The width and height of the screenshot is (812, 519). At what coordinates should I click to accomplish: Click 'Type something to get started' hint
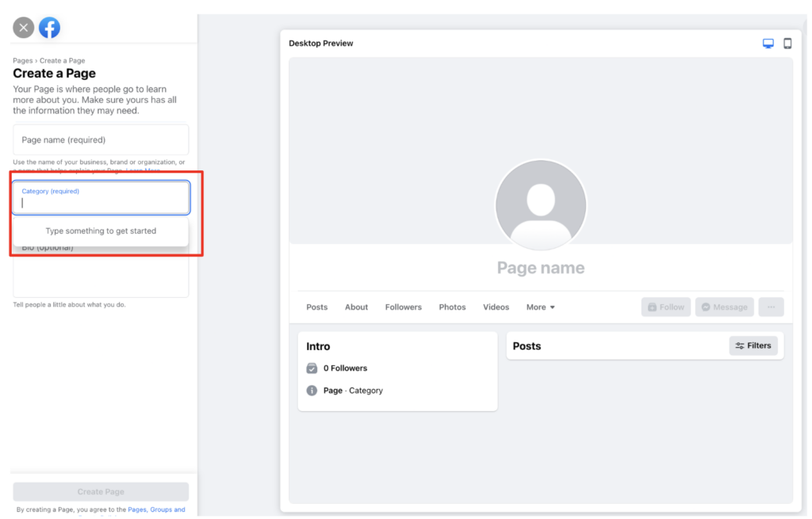pos(101,231)
